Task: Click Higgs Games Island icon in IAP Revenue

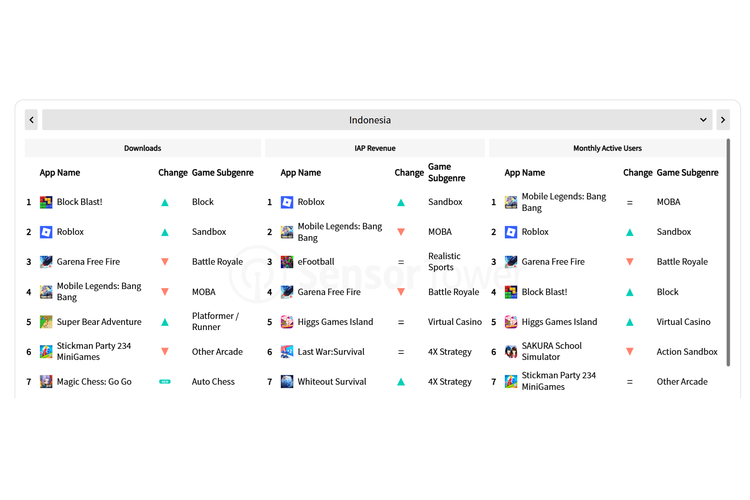Action: pyautogui.click(x=287, y=322)
